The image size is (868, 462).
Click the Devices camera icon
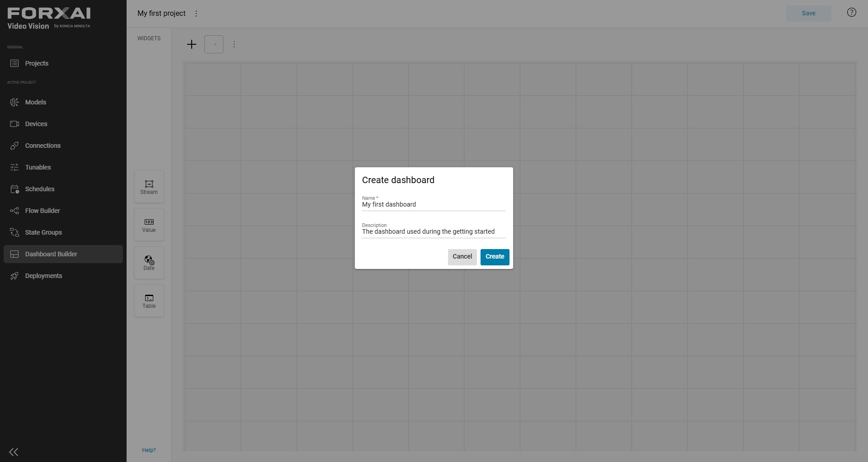[14, 124]
